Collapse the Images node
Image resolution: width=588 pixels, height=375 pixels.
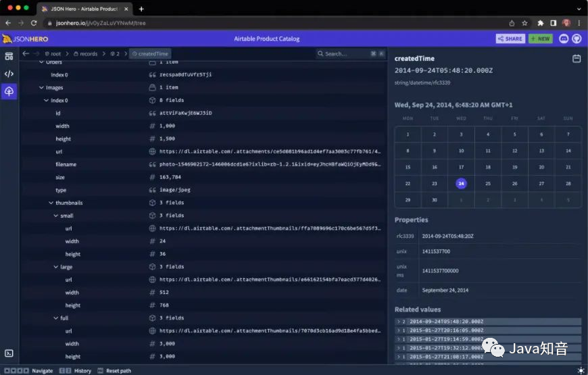click(x=41, y=87)
